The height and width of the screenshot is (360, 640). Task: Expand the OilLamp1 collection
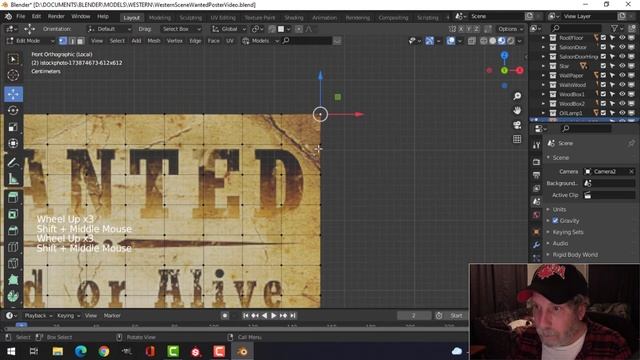(x=543, y=113)
